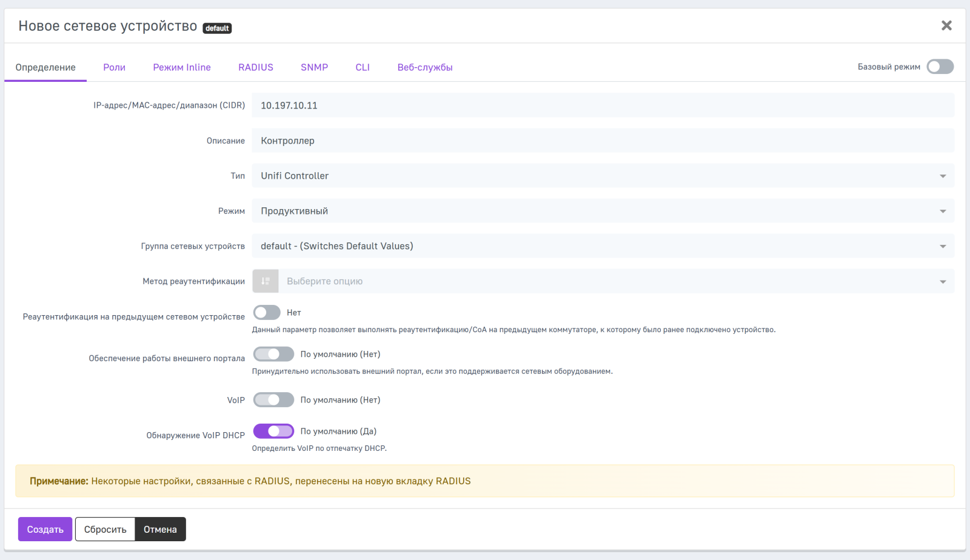Click the Отмена button
970x560 pixels.
pyautogui.click(x=160, y=529)
